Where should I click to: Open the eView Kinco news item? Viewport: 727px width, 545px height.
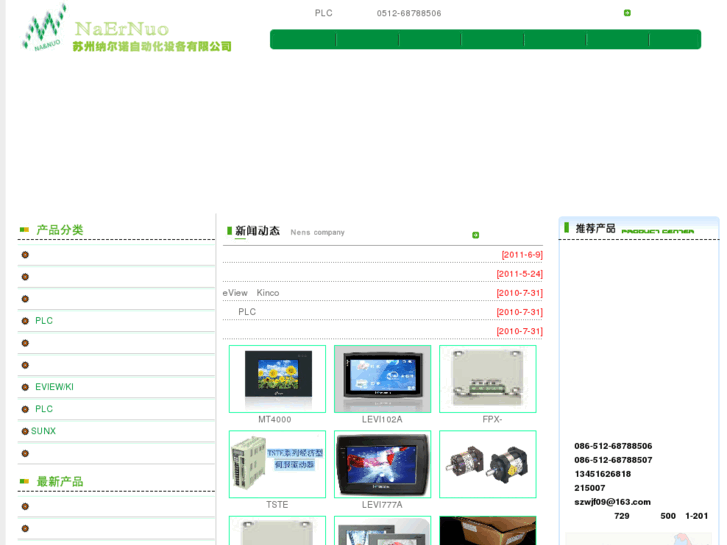point(251,293)
